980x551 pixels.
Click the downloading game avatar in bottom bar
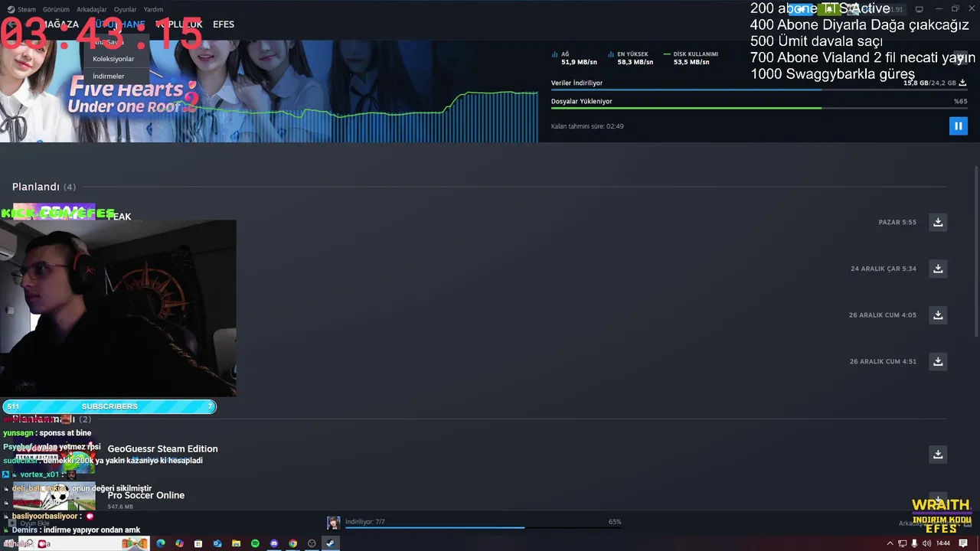pos(333,523)
